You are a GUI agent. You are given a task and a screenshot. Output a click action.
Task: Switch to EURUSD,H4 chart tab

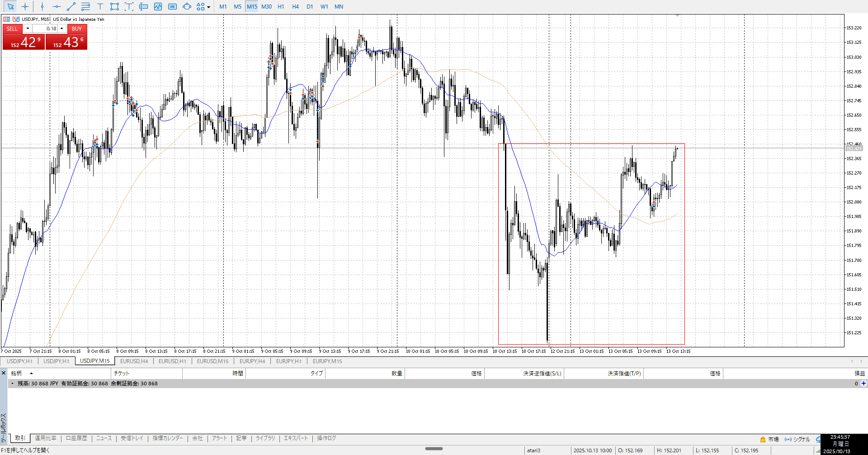coord(134,361)
